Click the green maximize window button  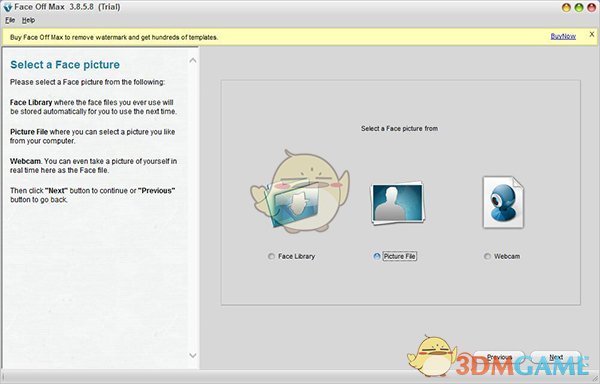(x=579, y=7)
